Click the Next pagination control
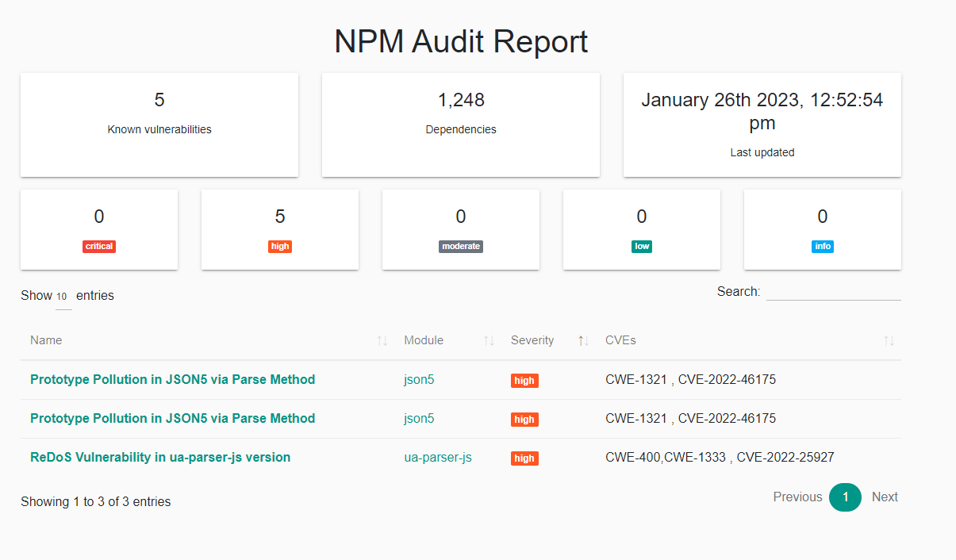Image resolution: width=956 pixels, height=560 pixels. click(885, 497)
